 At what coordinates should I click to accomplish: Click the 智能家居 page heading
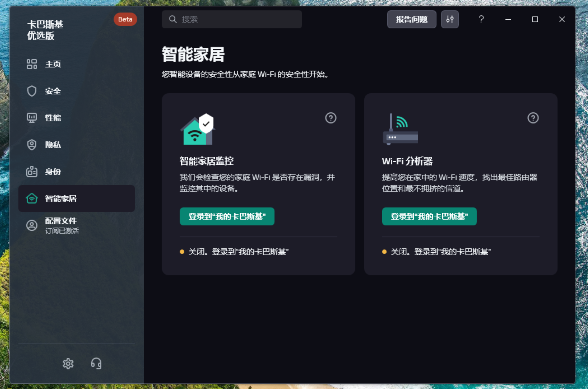[x=193, y=54]
